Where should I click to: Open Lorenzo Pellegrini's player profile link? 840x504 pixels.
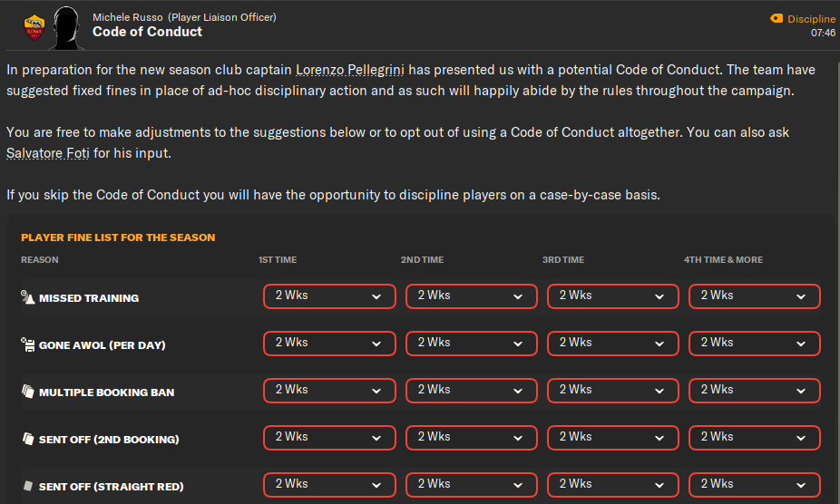click(x=341, y=70)
